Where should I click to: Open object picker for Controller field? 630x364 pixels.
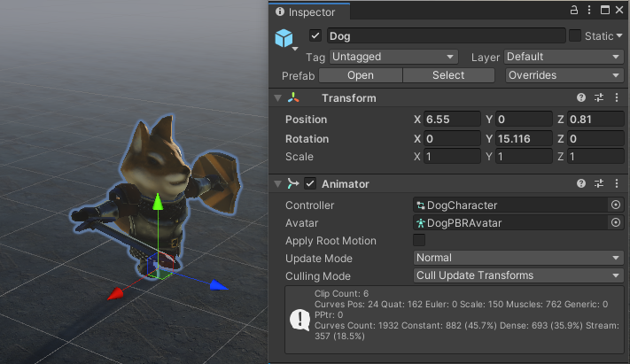[616, 205]
